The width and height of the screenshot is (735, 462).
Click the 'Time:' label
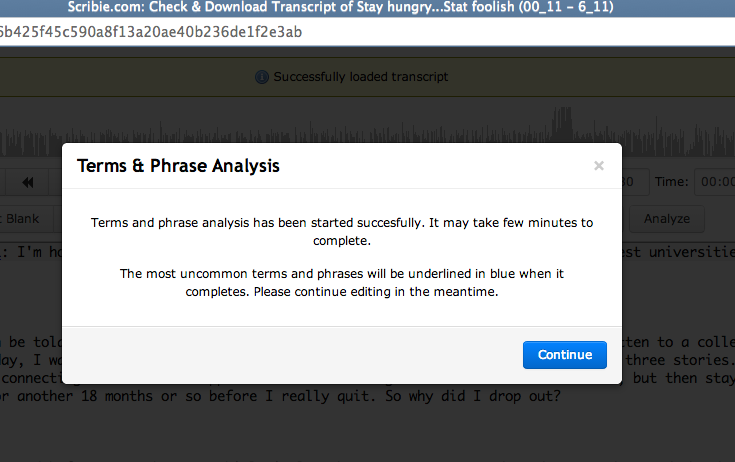tap(671, 182)
